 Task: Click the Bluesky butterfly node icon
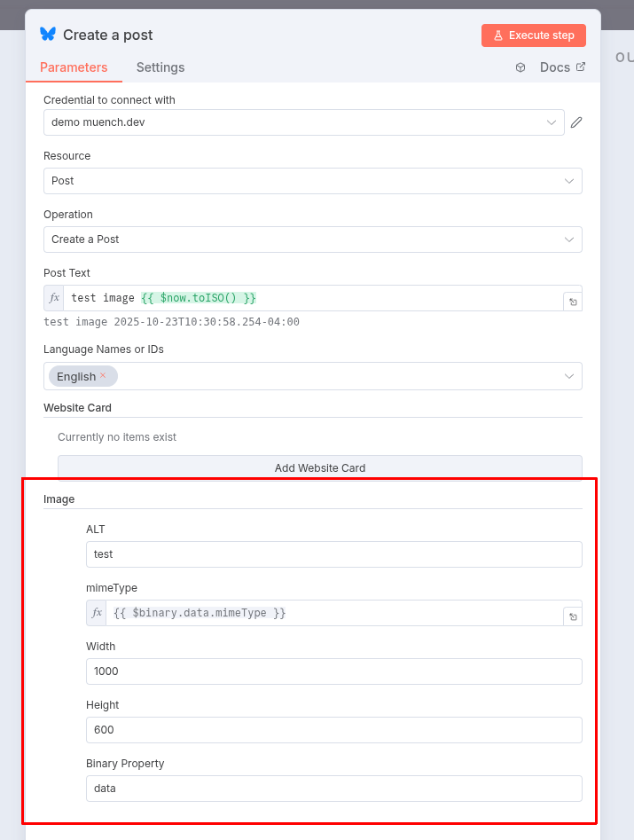(x=48, y=35)
